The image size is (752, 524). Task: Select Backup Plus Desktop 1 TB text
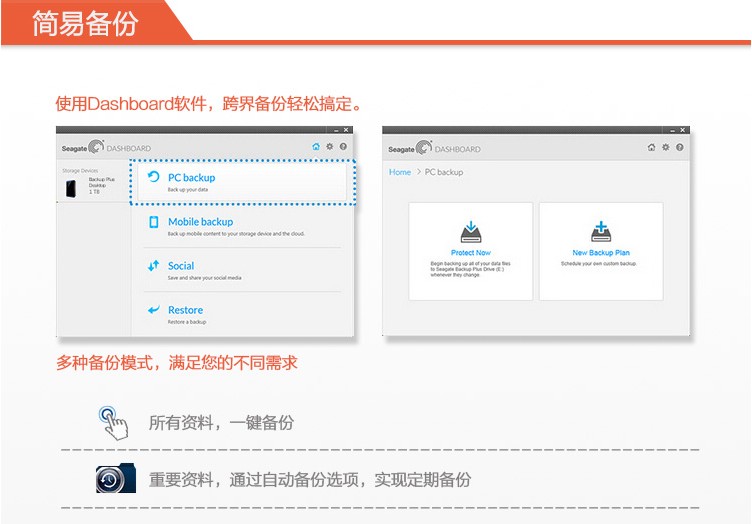[x=101, y=186]
